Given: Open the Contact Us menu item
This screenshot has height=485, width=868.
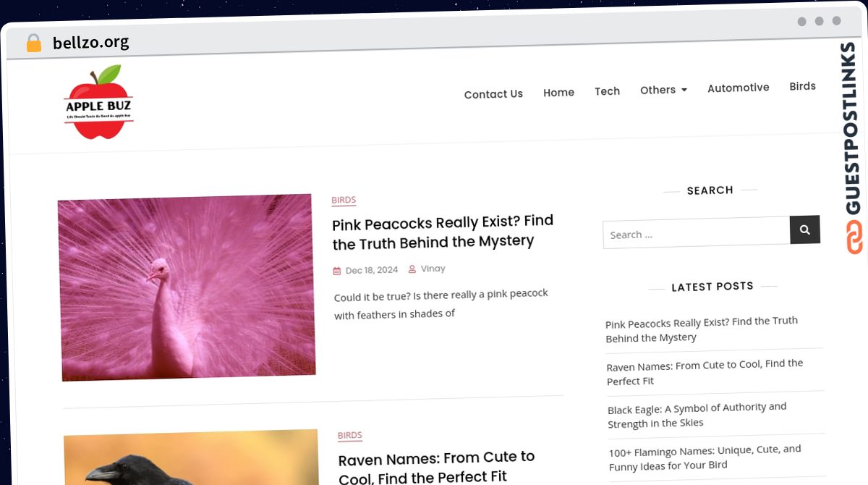Looking at the screenshot, I should click(493, 94).
